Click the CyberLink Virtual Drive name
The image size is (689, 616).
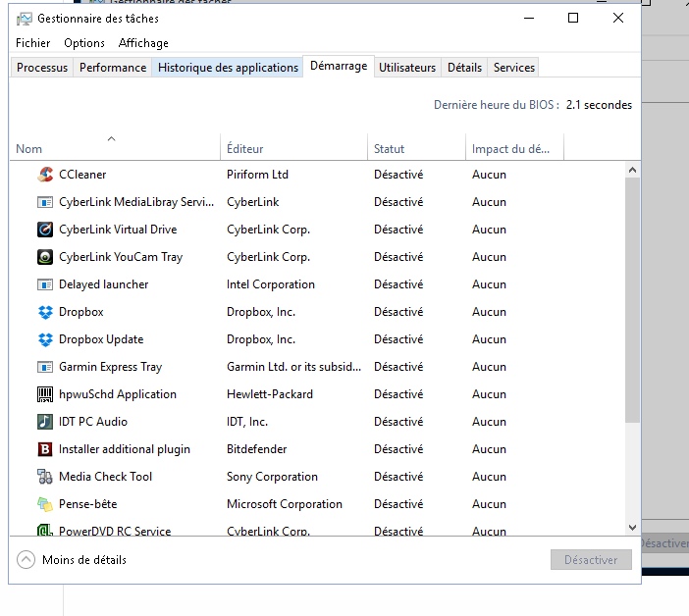click(118, 230)
